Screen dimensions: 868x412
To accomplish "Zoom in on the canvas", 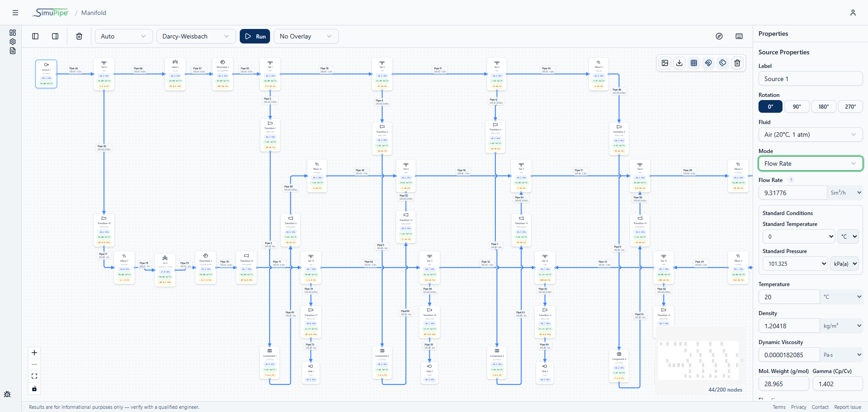I will click(34, 353).
